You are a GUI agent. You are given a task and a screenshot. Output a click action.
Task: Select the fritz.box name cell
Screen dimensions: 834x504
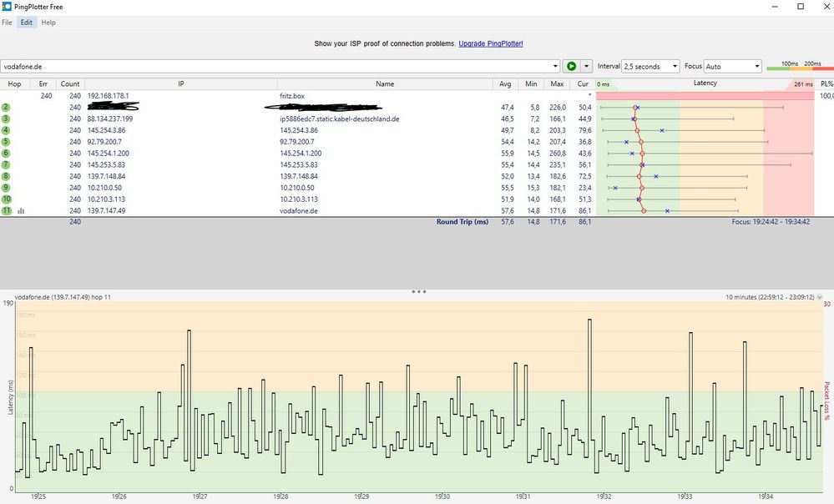point(292,96)
